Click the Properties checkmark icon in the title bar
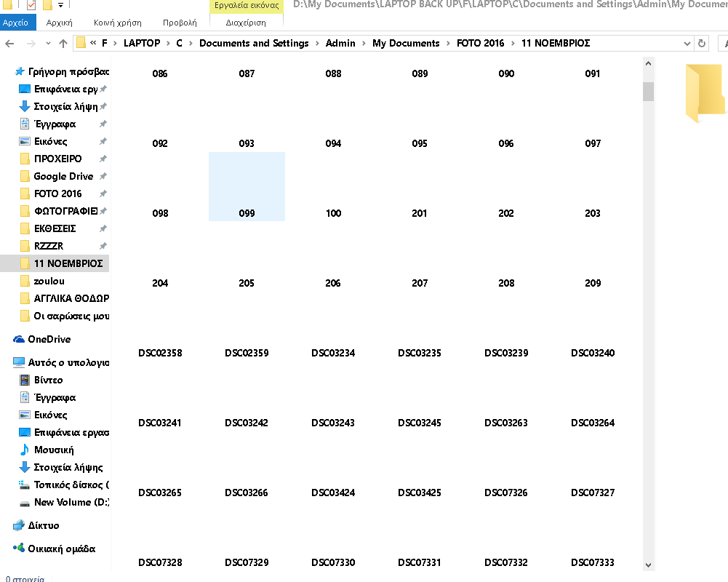Image resolution: width=728 pixels, height=582 pixels. (31, 6)
